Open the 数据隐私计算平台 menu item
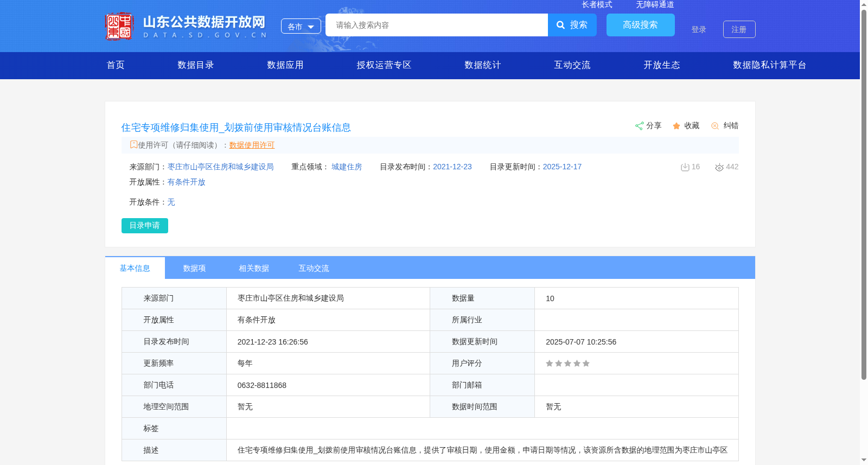Viewport: 868px width, 465px height. [x=770, y=65]
